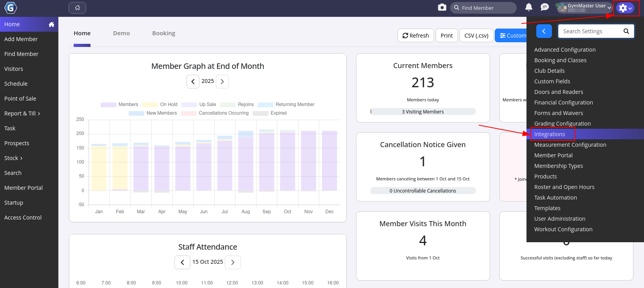Screen dimensions: 644x288
Task: Select Integrations from settings menu
Action: 550,134
